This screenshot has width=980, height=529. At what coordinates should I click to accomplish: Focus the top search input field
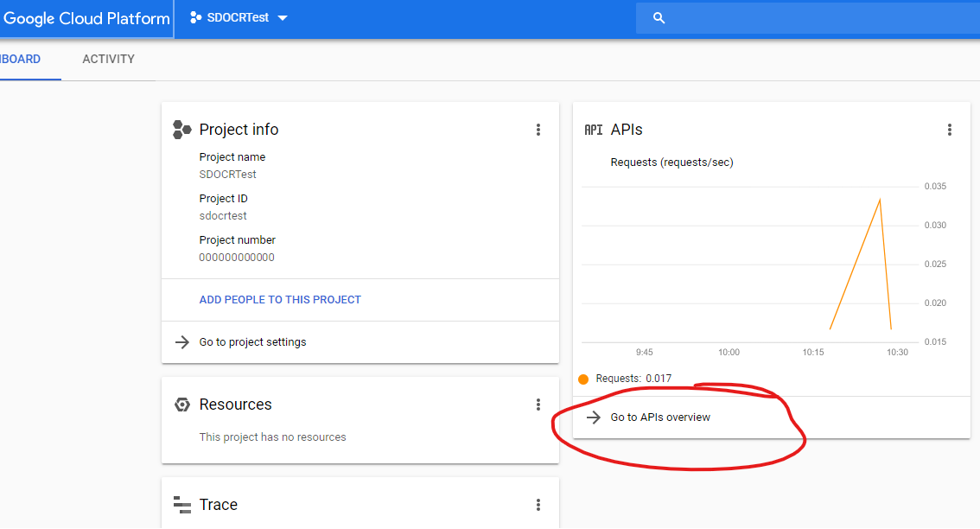click(807, 18)
